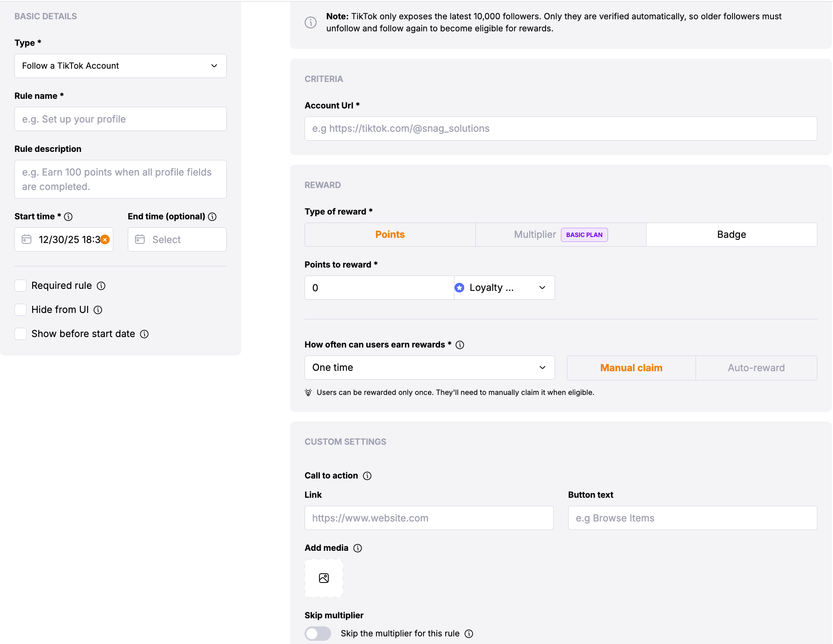Image resolution: width=833 pixels, height=644 pixels.
Task: Expand the Loyalty currency dropdown
Action: [504, 288]
